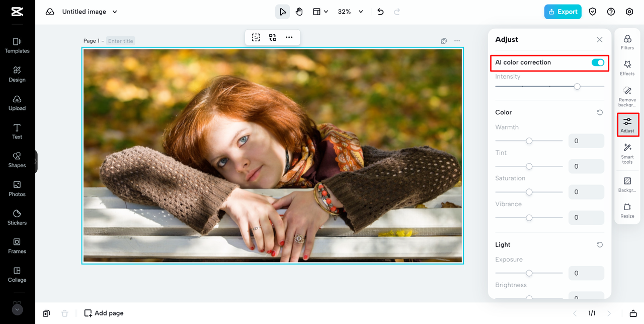Open the Text panel

(x=17, y=131)
